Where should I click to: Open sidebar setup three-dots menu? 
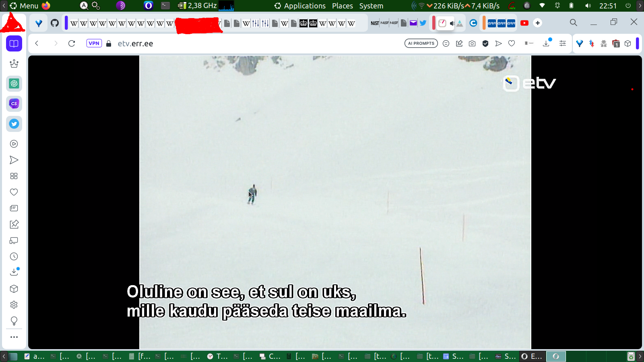pyautogui.click(x=14, y=337)
